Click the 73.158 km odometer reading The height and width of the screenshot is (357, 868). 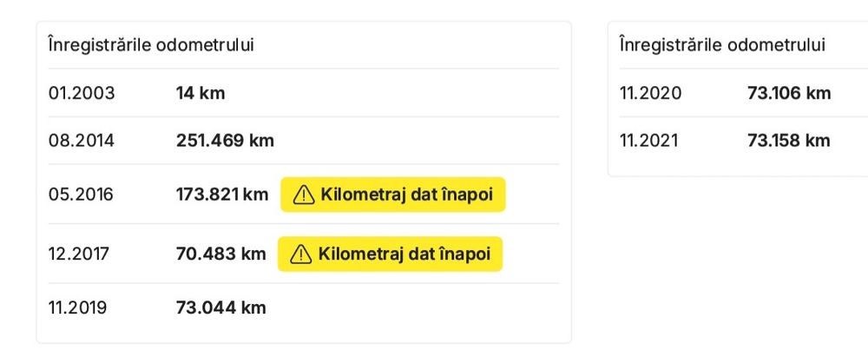point(789,141)
